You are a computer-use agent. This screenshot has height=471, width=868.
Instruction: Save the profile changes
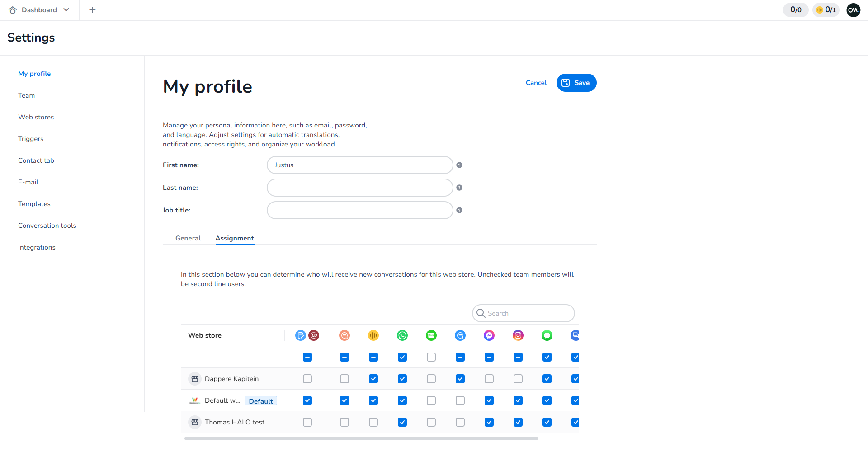pos(576,83)
